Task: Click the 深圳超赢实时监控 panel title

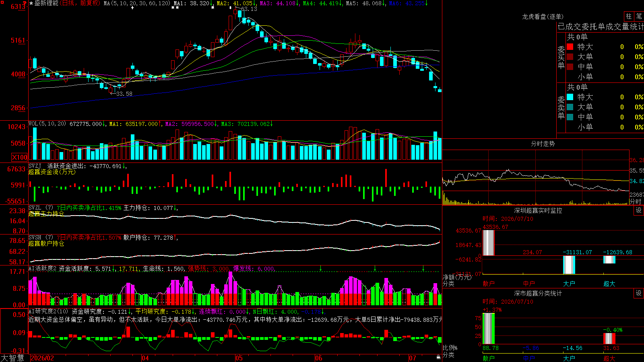Action: (538, 210)
